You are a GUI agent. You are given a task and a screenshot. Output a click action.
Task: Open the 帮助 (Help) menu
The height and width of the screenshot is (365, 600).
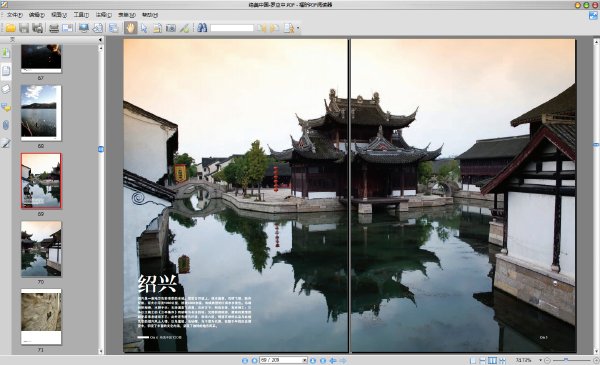tap(150, 15)
